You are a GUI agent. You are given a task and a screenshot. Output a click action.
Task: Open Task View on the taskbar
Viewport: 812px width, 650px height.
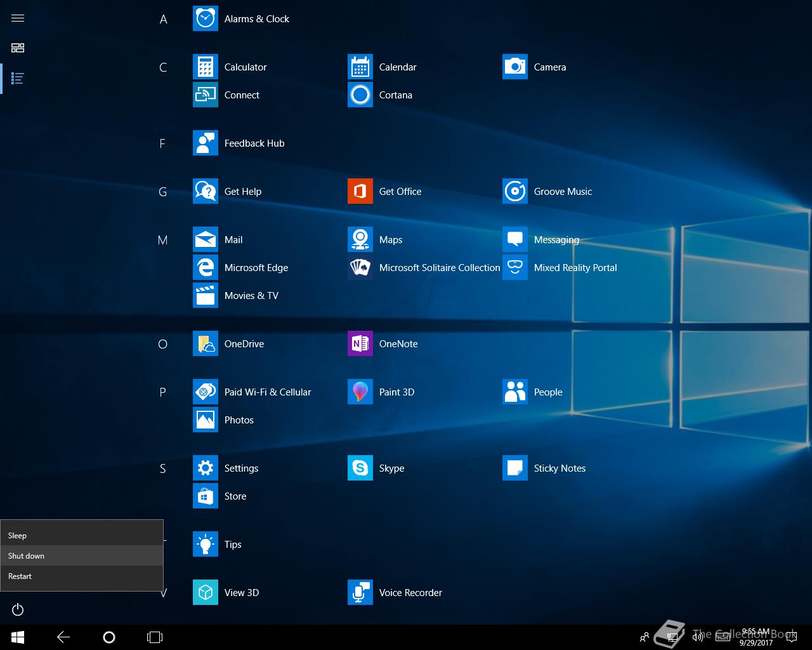click(155, 637)
